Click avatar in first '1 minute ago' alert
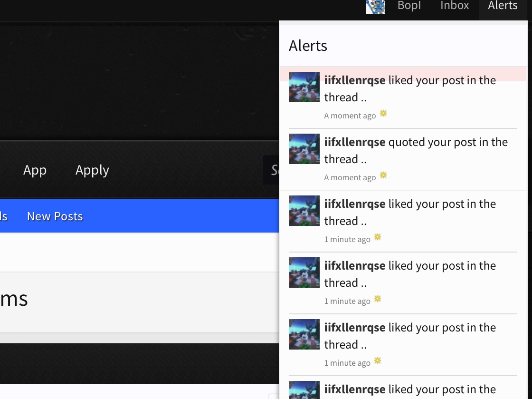The height and width of the screenshot is (399, 532). pyautogui.click(x=304, y=211)
